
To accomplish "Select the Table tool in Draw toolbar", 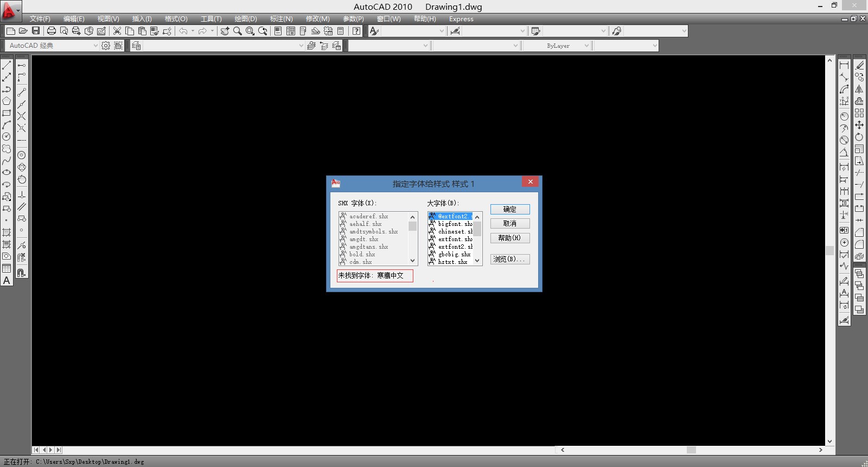I will 7,268.
